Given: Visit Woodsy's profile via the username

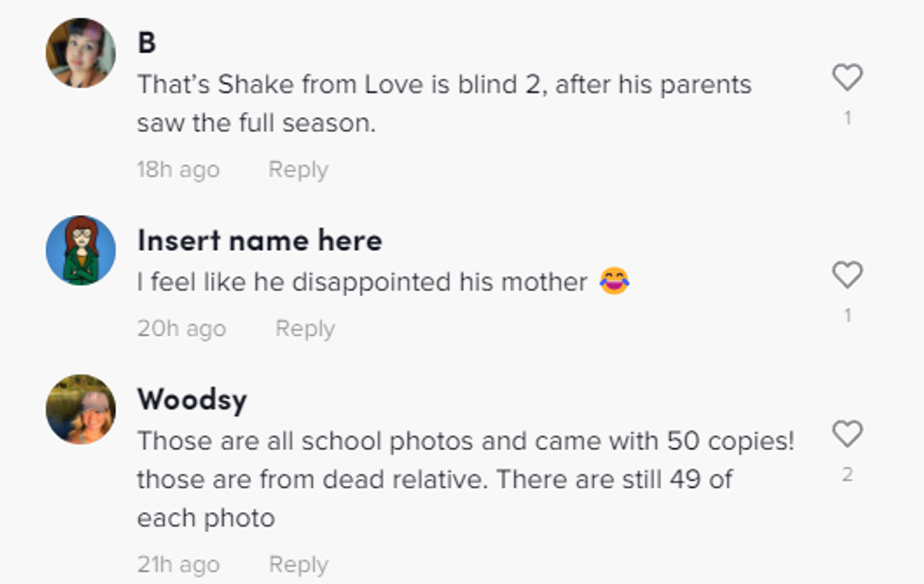Looking at the screenshot, I should pos(191,399).
